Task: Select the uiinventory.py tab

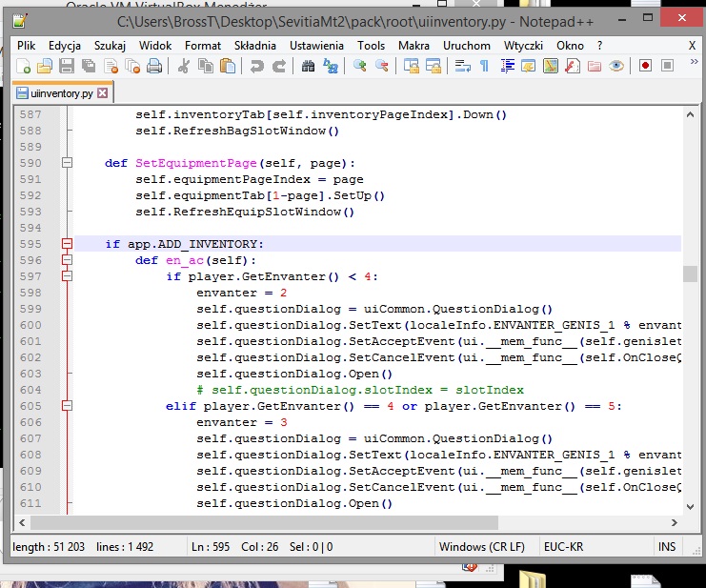Action: (62, 93)
